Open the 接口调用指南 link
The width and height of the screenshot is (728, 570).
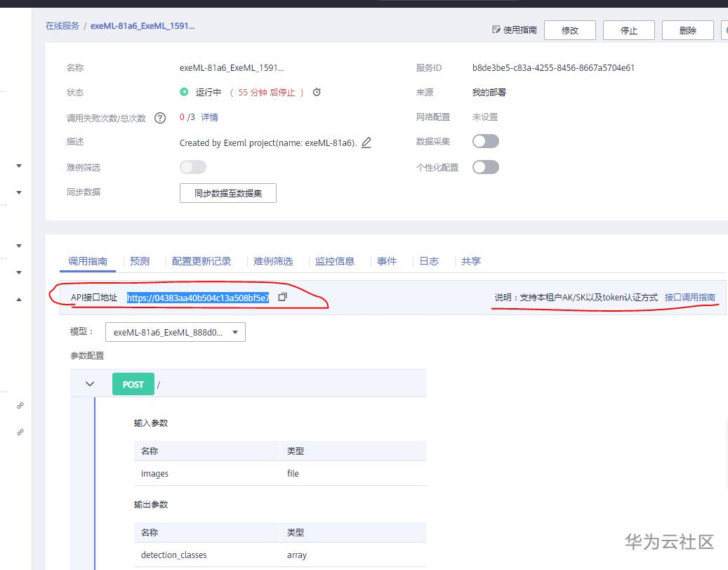click(x=690, y=298)
